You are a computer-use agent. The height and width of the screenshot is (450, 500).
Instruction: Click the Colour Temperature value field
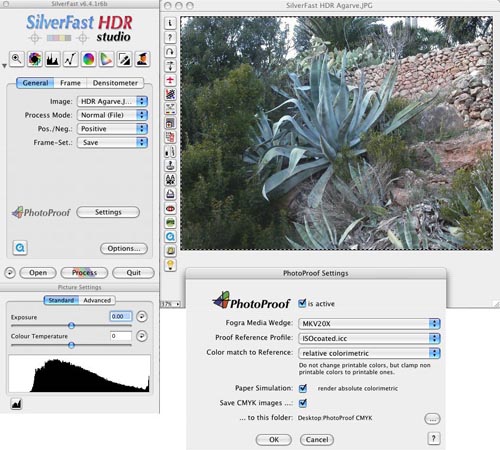pyautogui.click(x=121, y=336)
